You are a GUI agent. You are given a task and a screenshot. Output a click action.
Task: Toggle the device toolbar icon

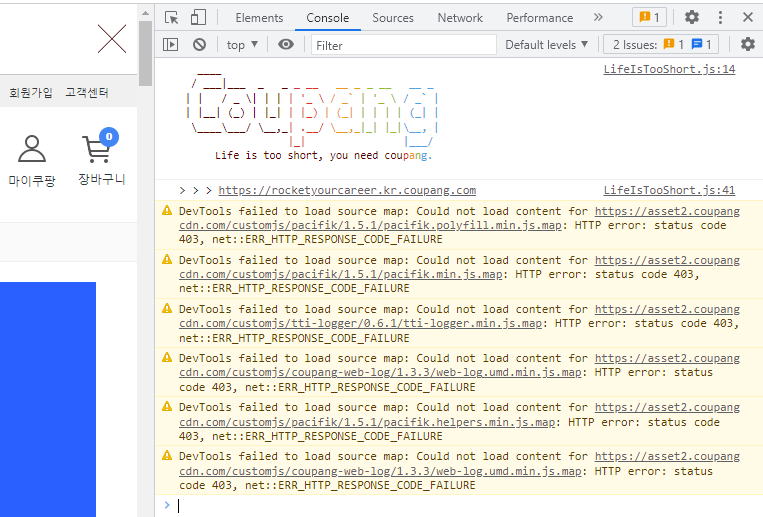(198, 18)
